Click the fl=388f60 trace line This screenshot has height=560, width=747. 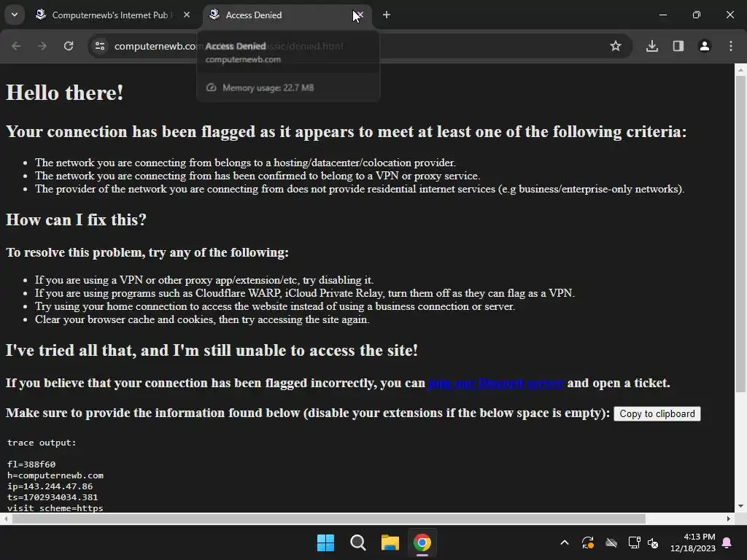[31, 464]
